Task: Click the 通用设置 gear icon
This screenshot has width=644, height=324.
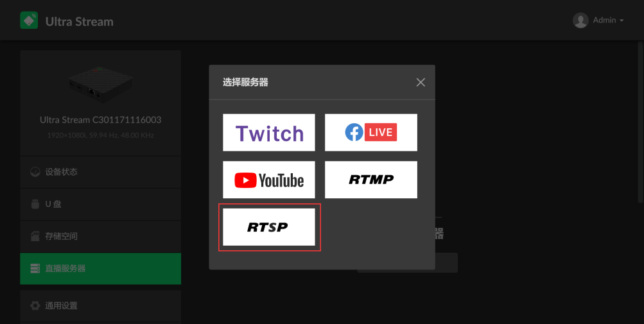Action: pos(35,305)
